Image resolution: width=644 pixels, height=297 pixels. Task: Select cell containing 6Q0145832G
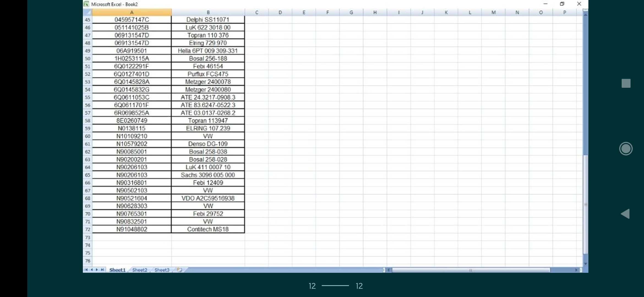(132, 90)
